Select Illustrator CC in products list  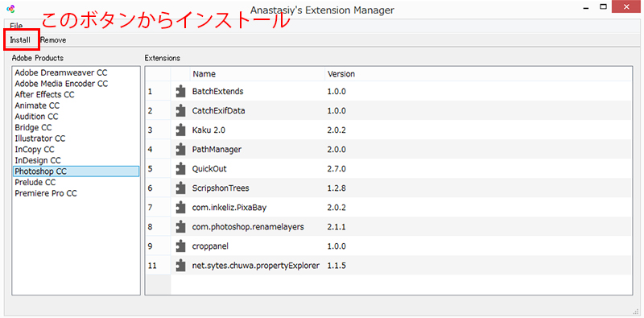39,138
